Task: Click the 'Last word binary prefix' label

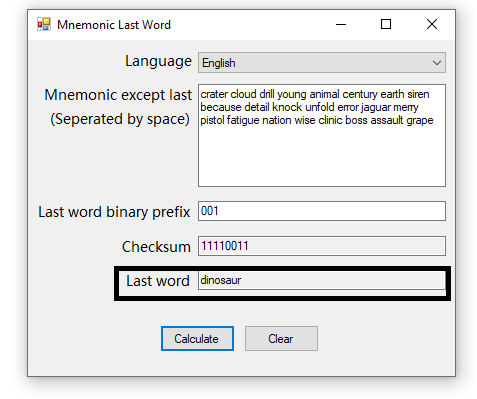Action: 114,212
